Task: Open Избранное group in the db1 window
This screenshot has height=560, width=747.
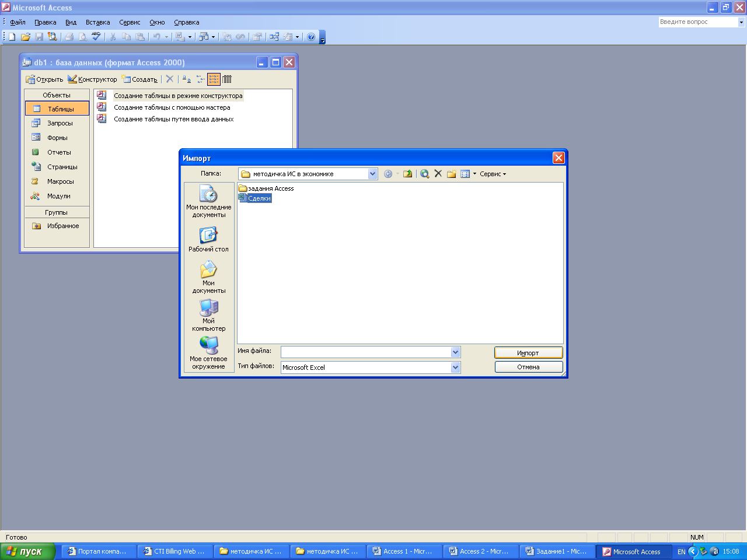Action: click(x=57, y=226)
